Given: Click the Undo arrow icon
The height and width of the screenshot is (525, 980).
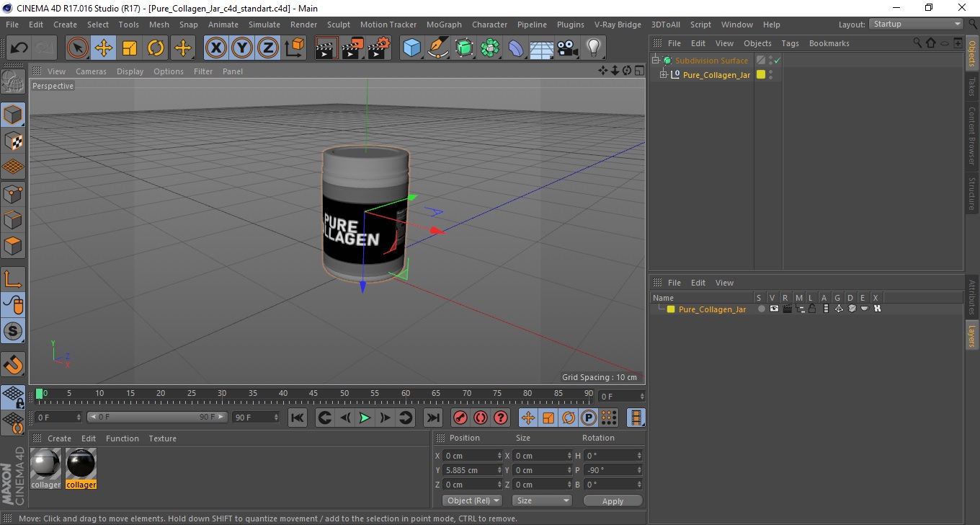Looking at the screenshot, I should [x=19, y=48].
